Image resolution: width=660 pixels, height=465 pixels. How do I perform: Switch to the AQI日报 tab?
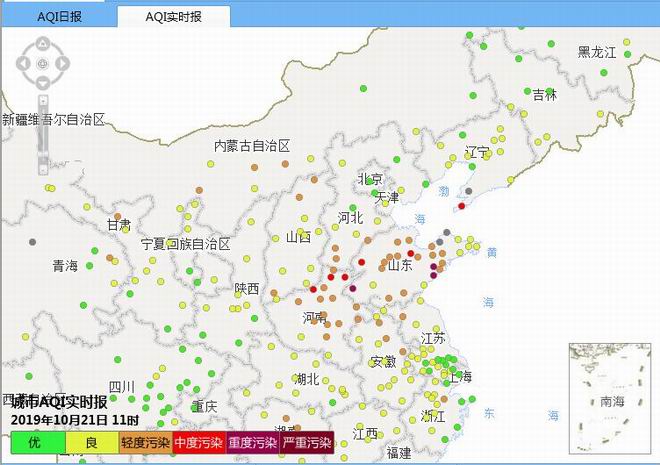(x=59, y=17)
